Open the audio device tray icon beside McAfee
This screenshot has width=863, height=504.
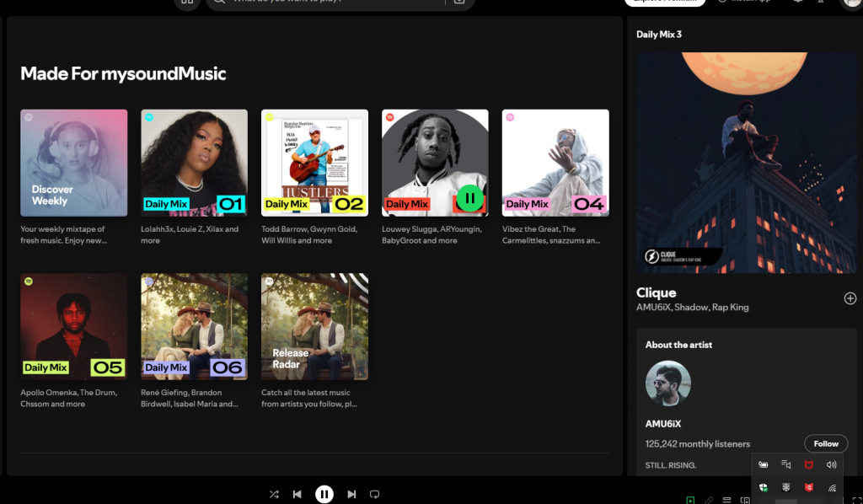pos(786,465)
